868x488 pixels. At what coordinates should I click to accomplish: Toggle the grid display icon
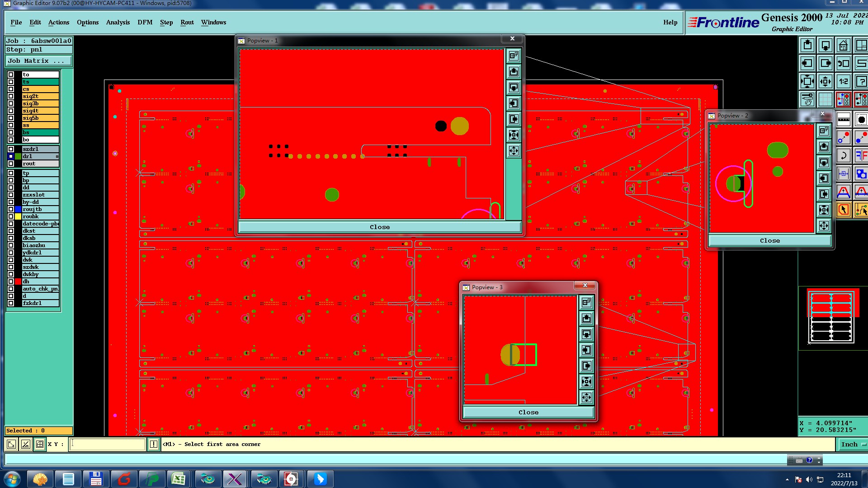point(825,99)
